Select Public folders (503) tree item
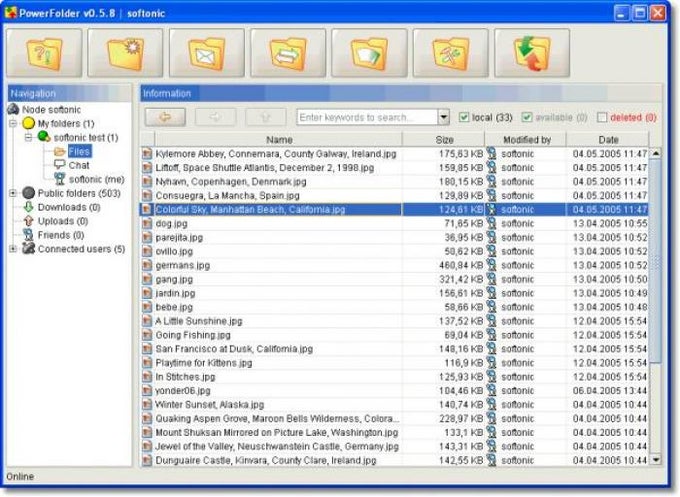Viewport: 680px width, 497px height. (79, 193)
